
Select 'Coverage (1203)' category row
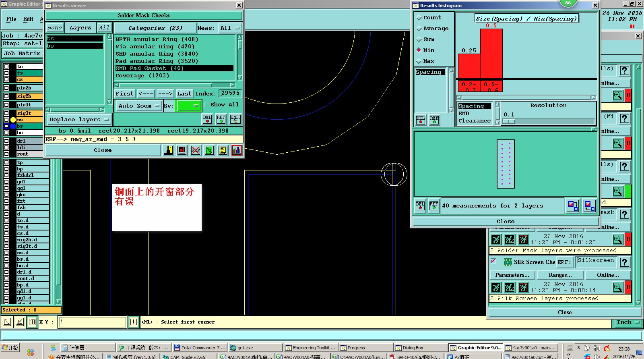coord(174,76)
